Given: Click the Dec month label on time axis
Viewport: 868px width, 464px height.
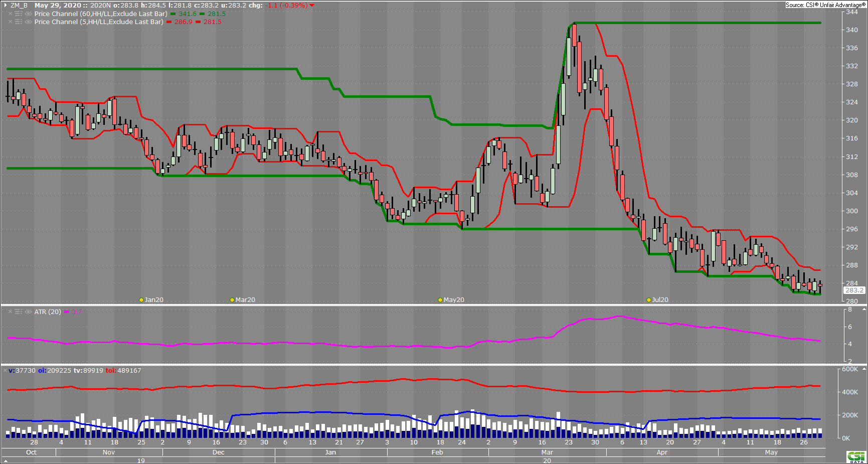Looking at the screenshot, I should (219, 452).
